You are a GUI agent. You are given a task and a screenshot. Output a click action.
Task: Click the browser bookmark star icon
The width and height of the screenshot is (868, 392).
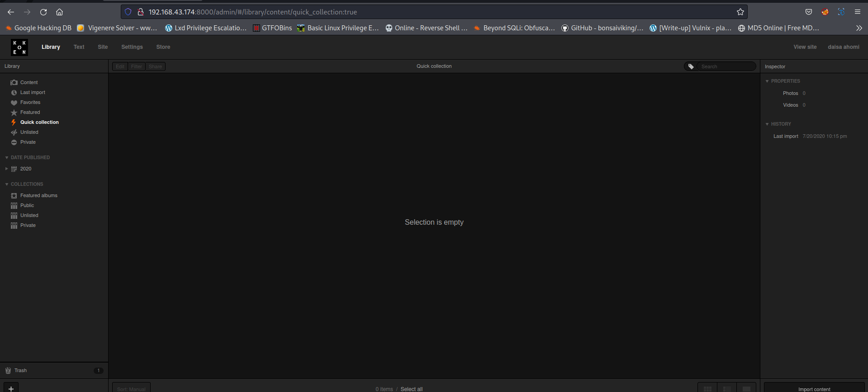(x=740, y=12)
